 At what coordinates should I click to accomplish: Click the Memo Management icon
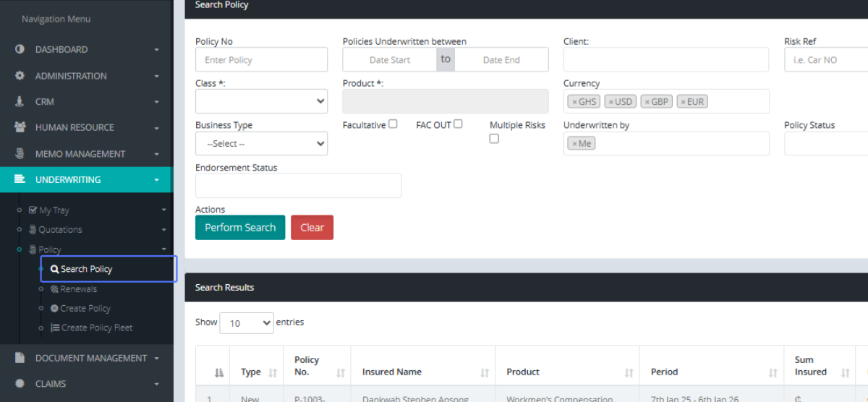[20, 154]
